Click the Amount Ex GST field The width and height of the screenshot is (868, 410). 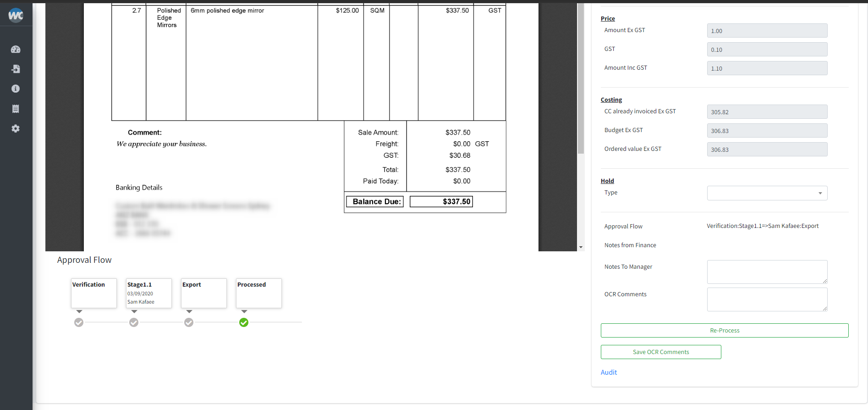coord(767,31)
